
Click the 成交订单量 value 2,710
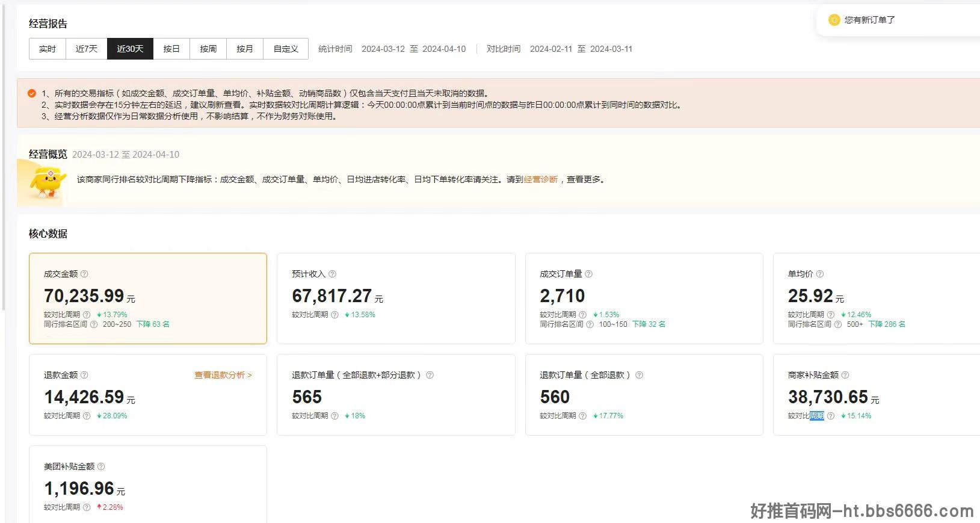tap(562, 296)
